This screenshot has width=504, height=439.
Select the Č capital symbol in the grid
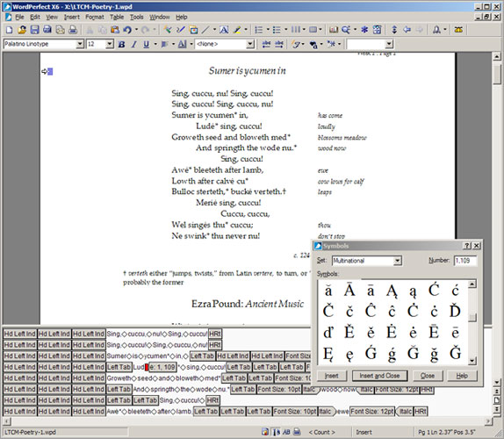pyautogui.click(x=328, y=311)
